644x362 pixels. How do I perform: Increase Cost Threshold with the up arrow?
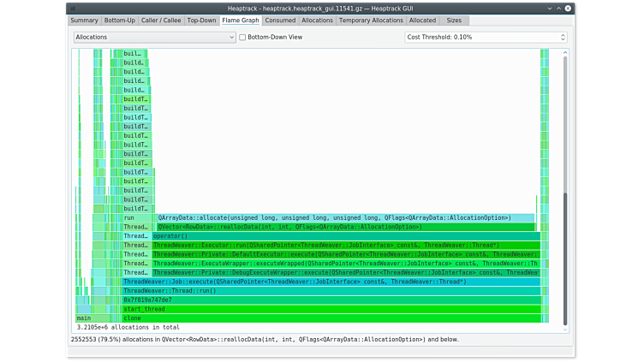(563, 35)
